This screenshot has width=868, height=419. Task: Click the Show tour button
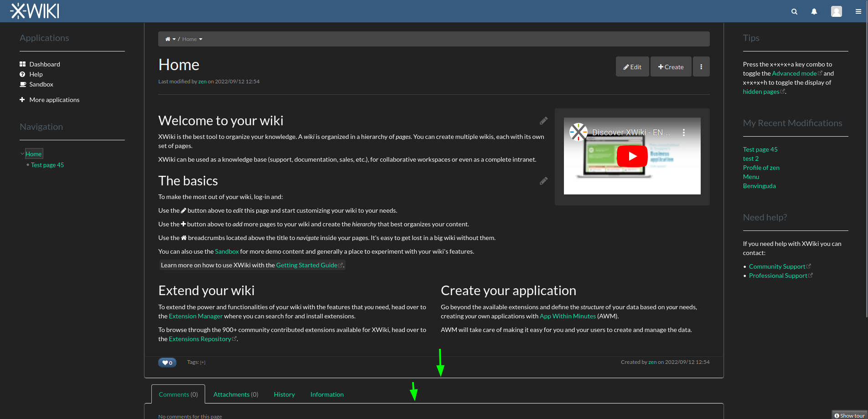849,415
